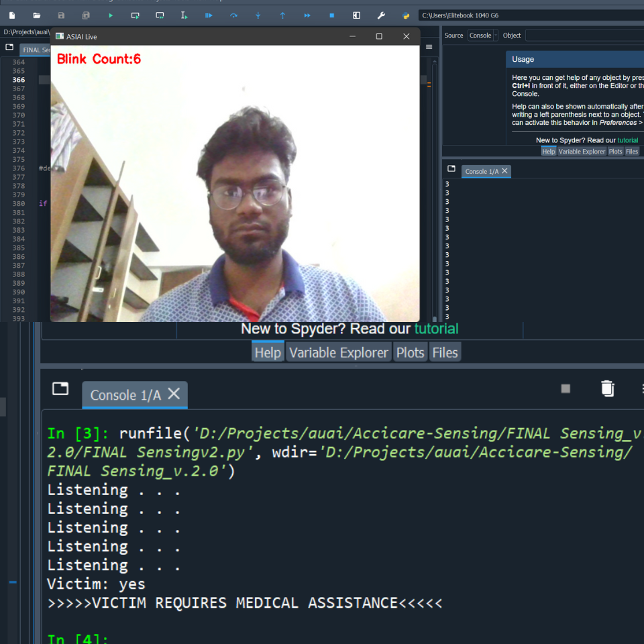Start debugging the file
Screen dimensions: 644x644
coord(209,15)
